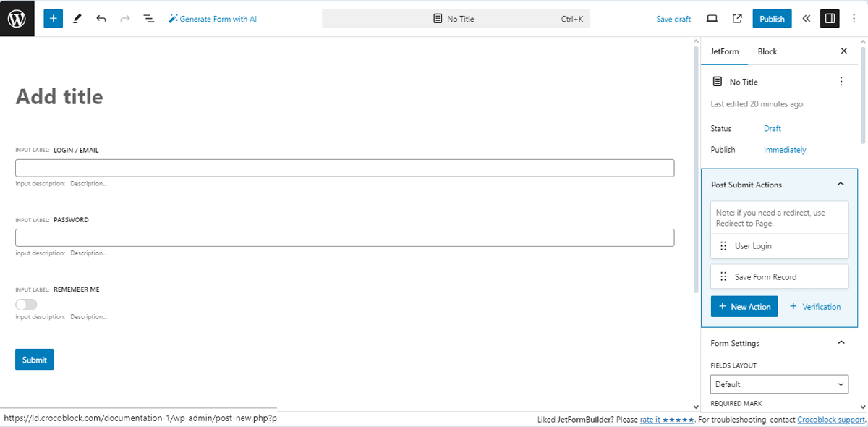Click the Undo arrow icon
Viewport: 868px width, 427px height.
(101, 18)
